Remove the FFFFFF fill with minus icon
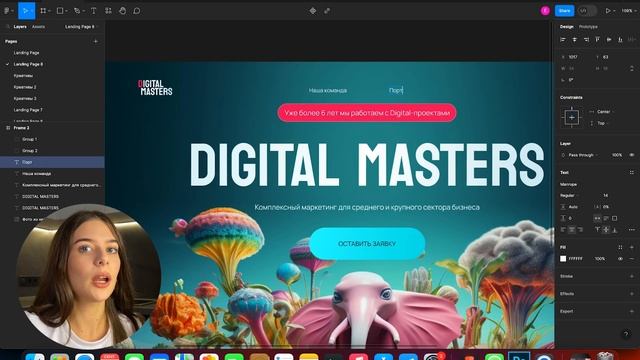The width and height of the screenshot is (640, 360). [x=632, y=259]
